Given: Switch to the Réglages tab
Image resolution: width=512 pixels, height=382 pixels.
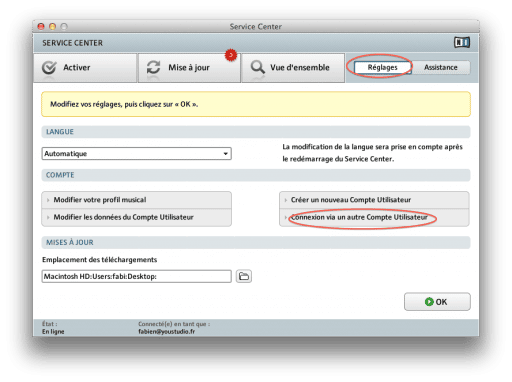Looking at the screenshot, I should (383, 67).
